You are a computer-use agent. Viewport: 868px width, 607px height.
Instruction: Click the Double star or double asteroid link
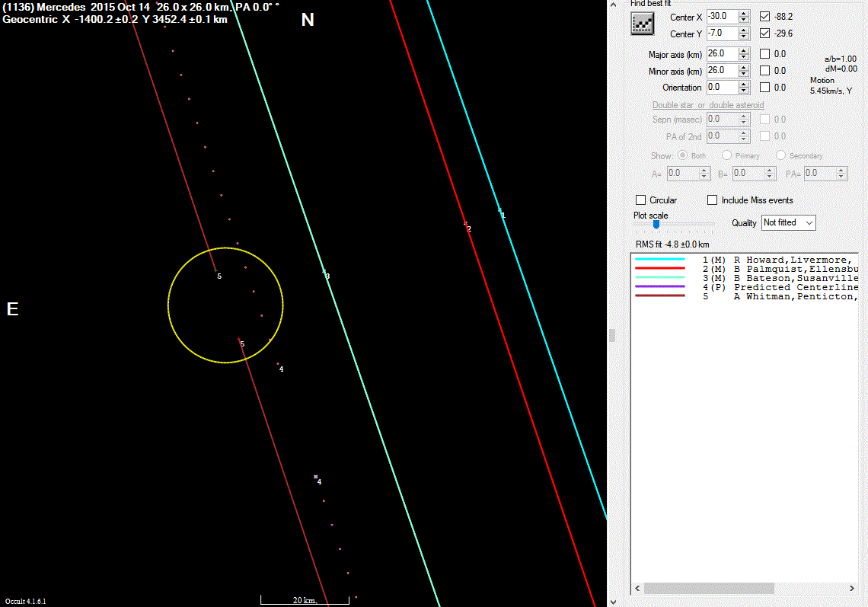(x=708, y=105)
